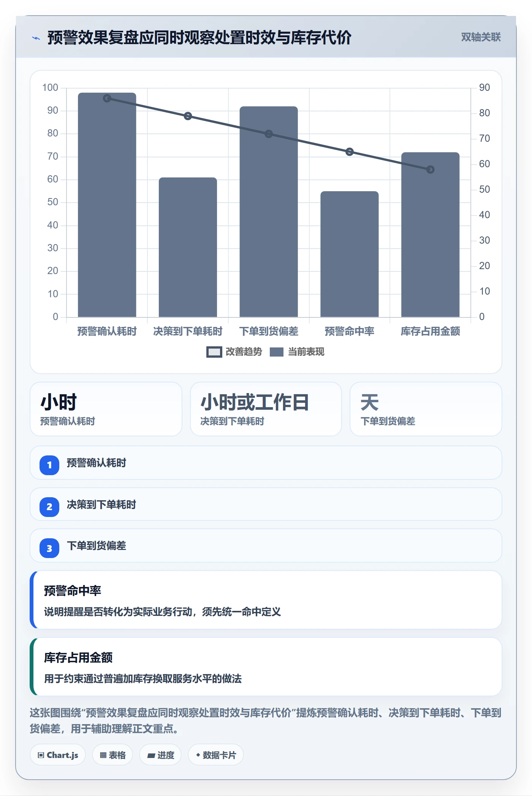The width and height of the screenshot is (532, 796).
Task: Click the trend line point above 决策到下单耗时
Action: point(188,116)
